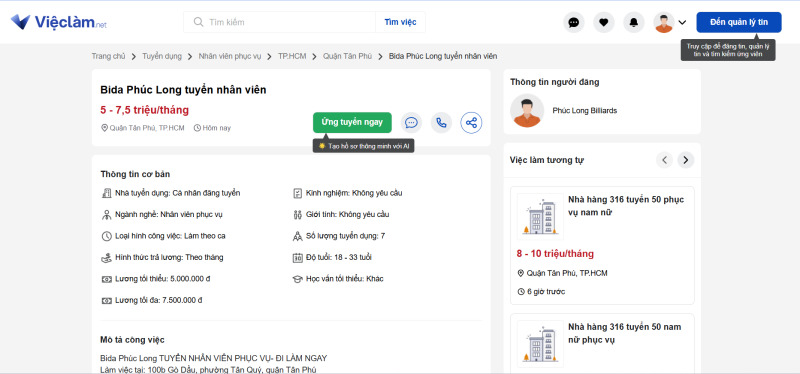
Task: Click the Học vấn graduation cap icon
Action: point(297,279)
